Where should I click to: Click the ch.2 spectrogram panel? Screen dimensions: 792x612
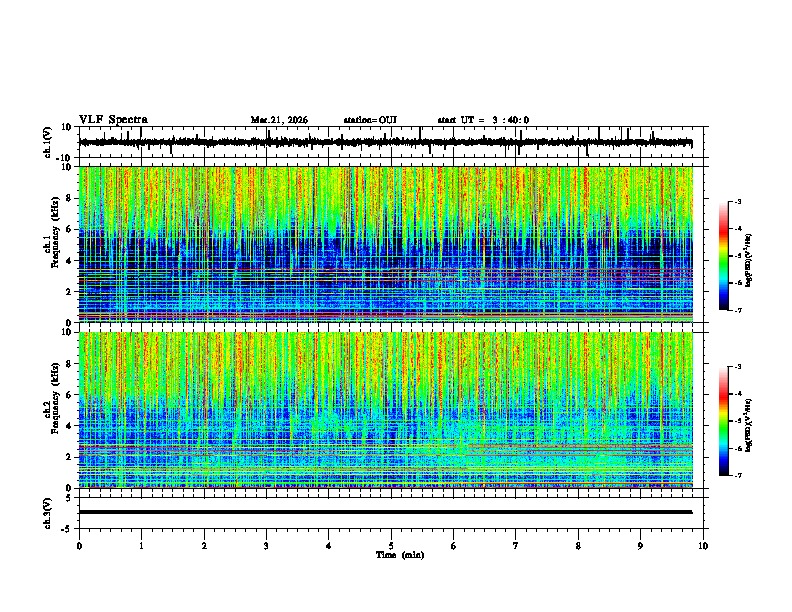[385, 410]
